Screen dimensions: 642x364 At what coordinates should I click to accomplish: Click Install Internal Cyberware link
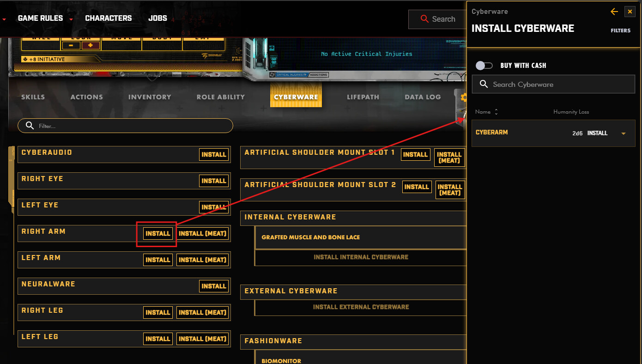[x=361, y=257]
